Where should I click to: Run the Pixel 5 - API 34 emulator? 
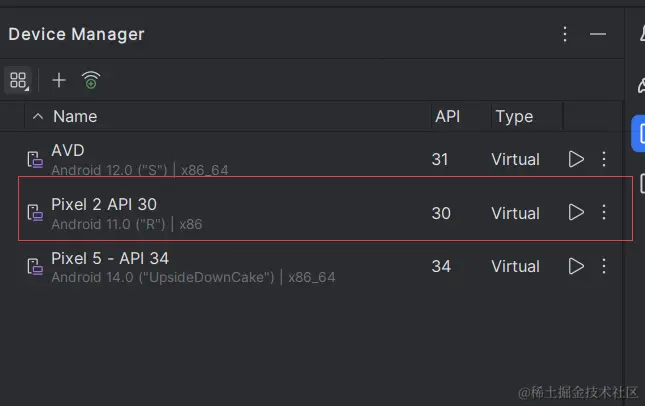pos(576,266)
